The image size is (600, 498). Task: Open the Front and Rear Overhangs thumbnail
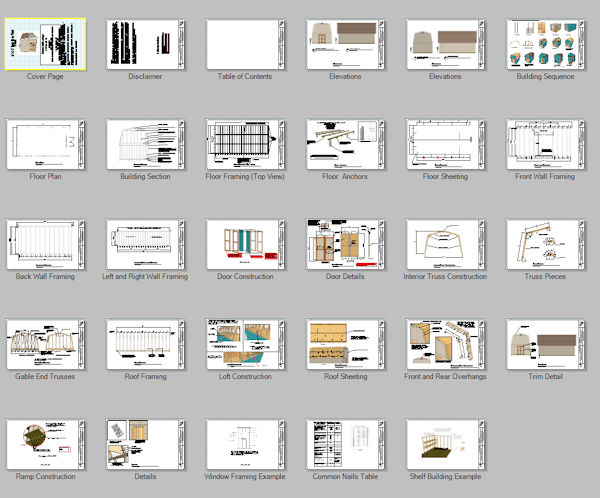pyautogui.click(x=445, y=345)
